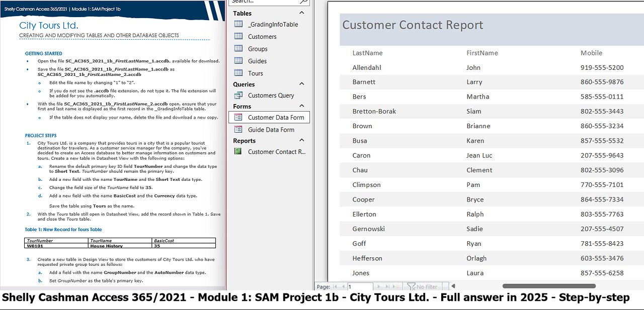Click the Mobile column header
Viewport: 644px width, 310px height.
click(x=591, y=53)
